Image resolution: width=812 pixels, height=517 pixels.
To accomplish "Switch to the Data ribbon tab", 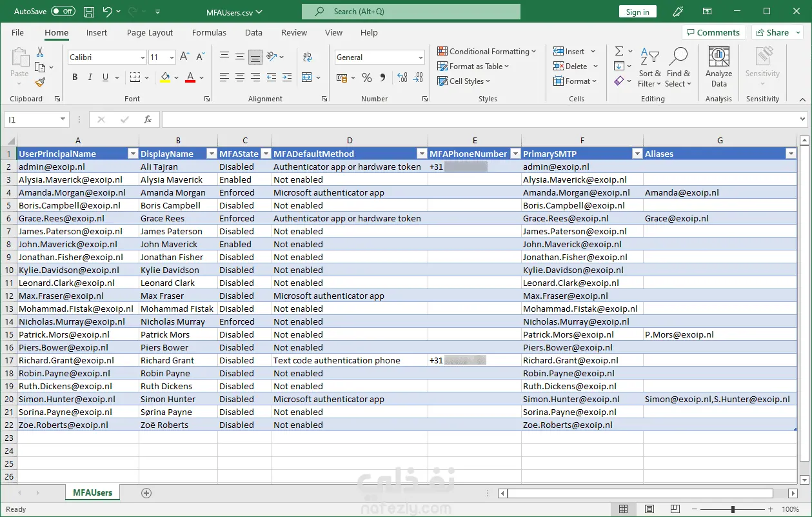I will coord(253,32).
